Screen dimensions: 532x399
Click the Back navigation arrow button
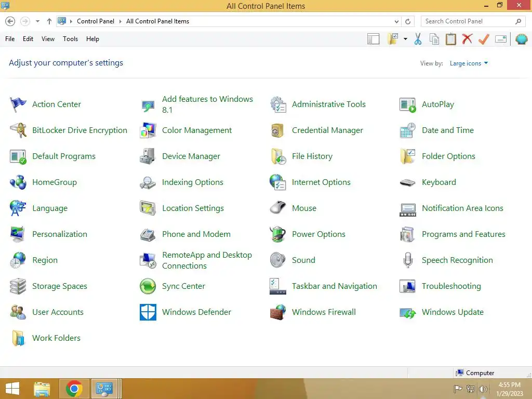(10, 21)
